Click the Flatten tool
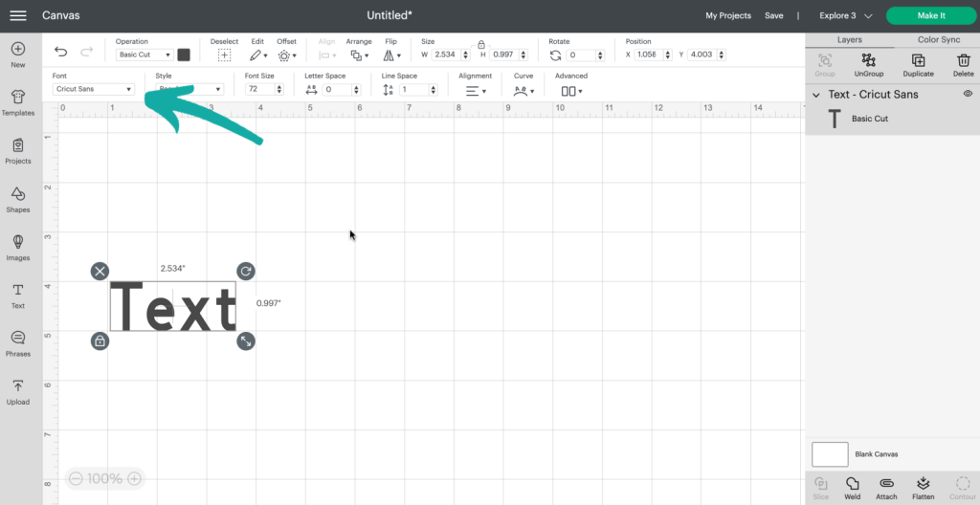980x505 pixels. [x=923, y=488]
